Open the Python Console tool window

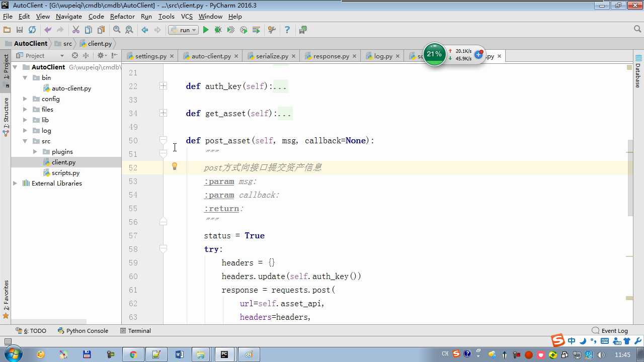click(83, 331)
